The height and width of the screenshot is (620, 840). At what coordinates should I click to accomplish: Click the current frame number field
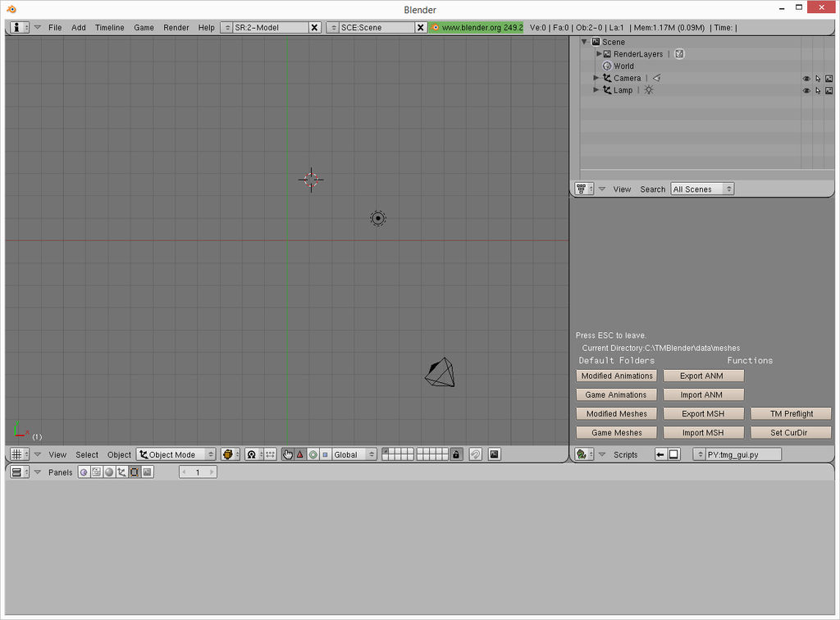click(198, 472)
